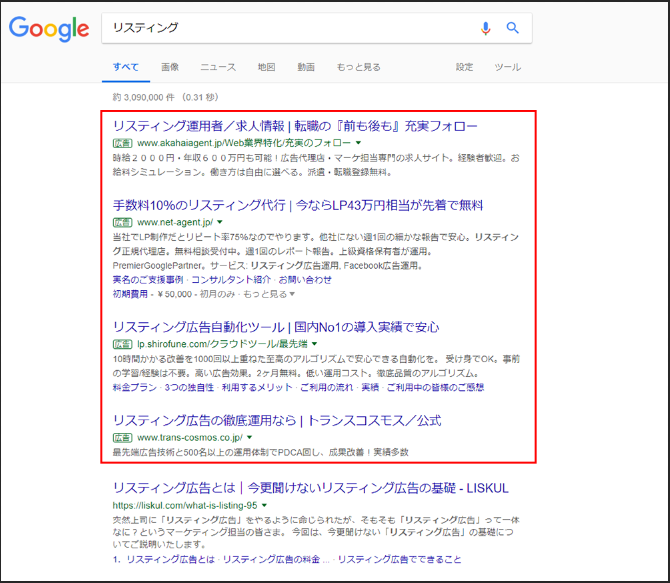
Task: Open the 設定 menu
Action: [x=464, y=67]
